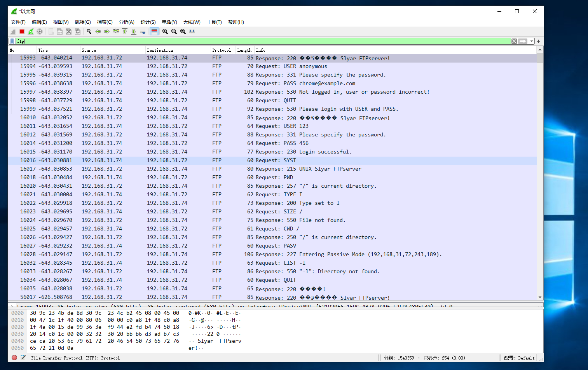Open the 电话(Y) menu

click(169, 22)
